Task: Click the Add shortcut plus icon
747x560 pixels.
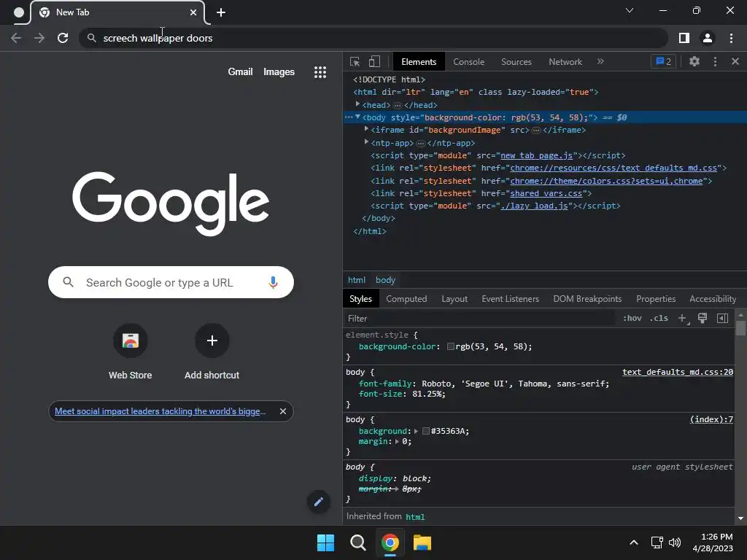Action: [x=212, y=341]
